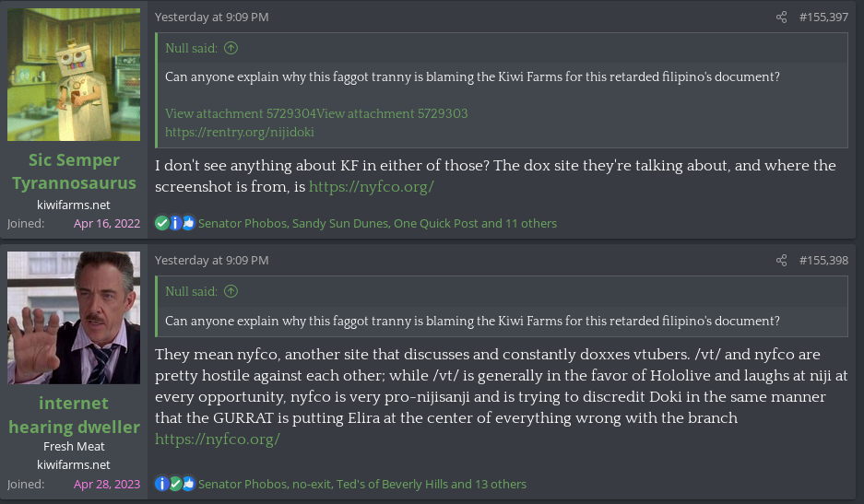The width and height of the screenshot is (864, 504).
Task: Click up-arrow icon in second post's quote
Action: pyautogui.click(x=231, y=292)
